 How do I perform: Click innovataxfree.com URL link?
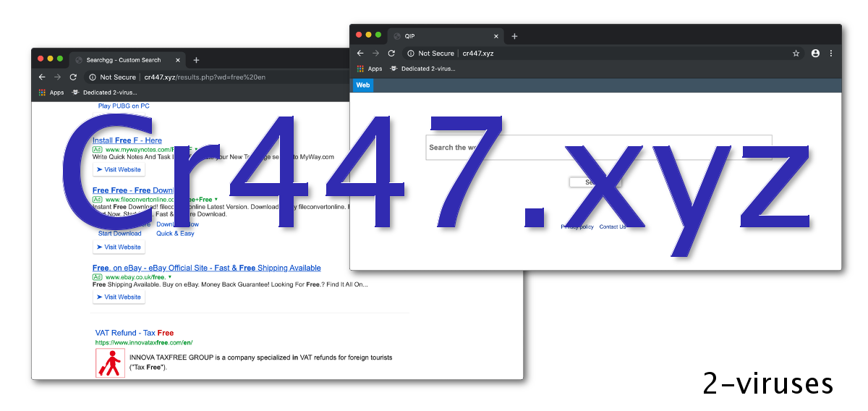(144, 342)
